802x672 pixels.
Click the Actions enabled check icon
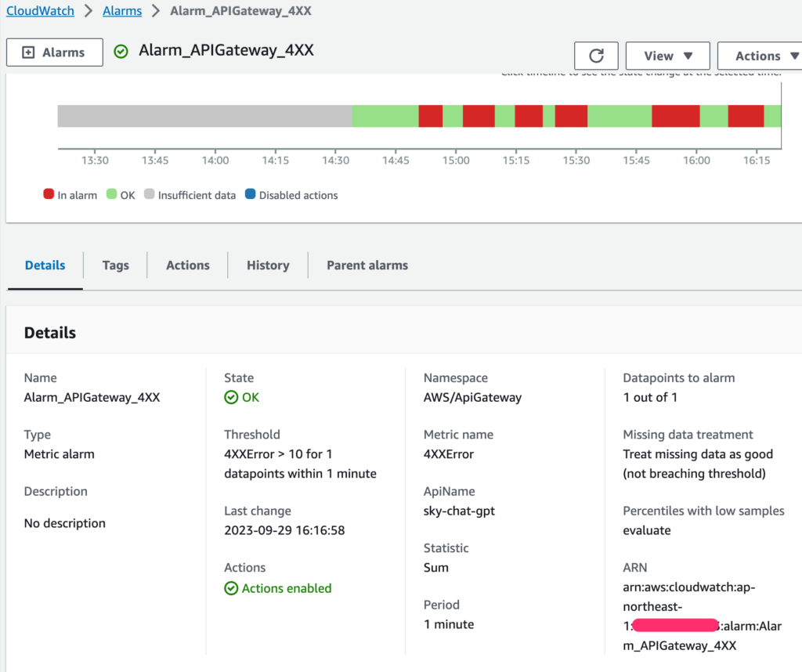click(x=231, y=589)
